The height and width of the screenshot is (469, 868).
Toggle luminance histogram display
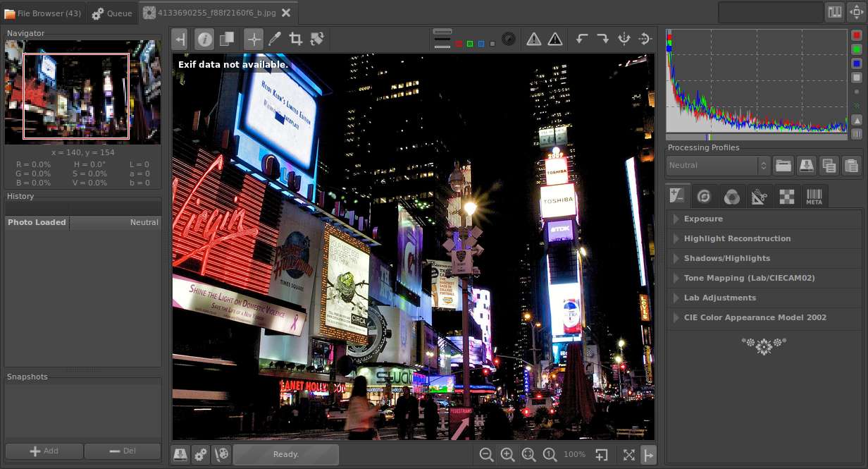[857, 78]
